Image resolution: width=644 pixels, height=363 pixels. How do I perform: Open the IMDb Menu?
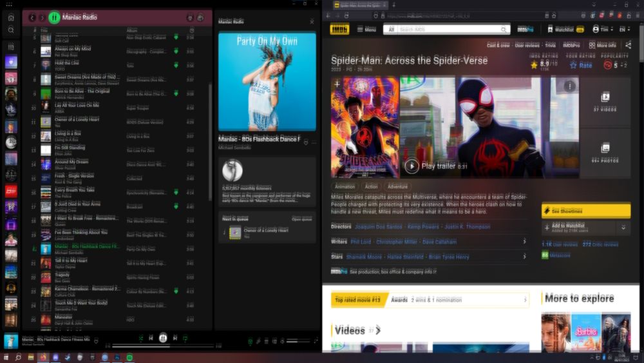366,30
